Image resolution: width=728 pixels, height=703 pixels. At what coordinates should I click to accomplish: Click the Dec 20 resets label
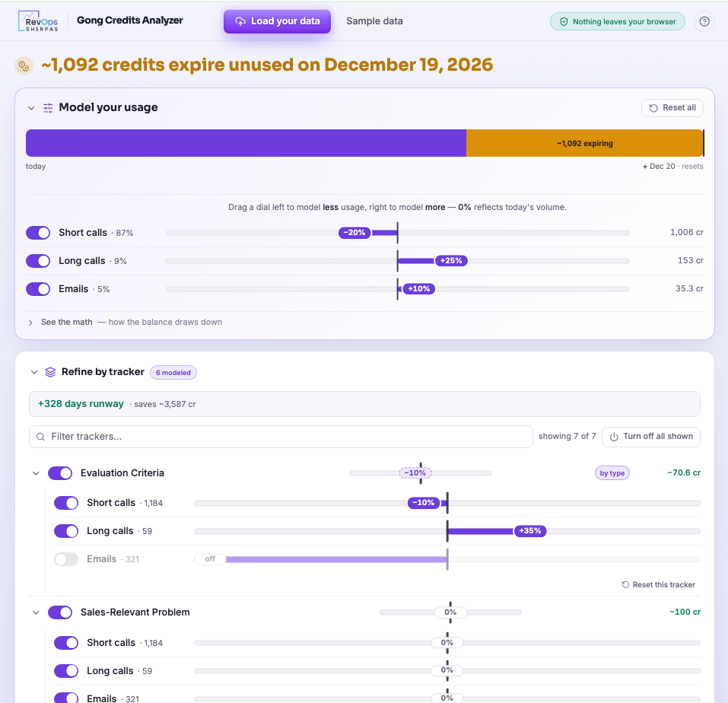[672, 166]
